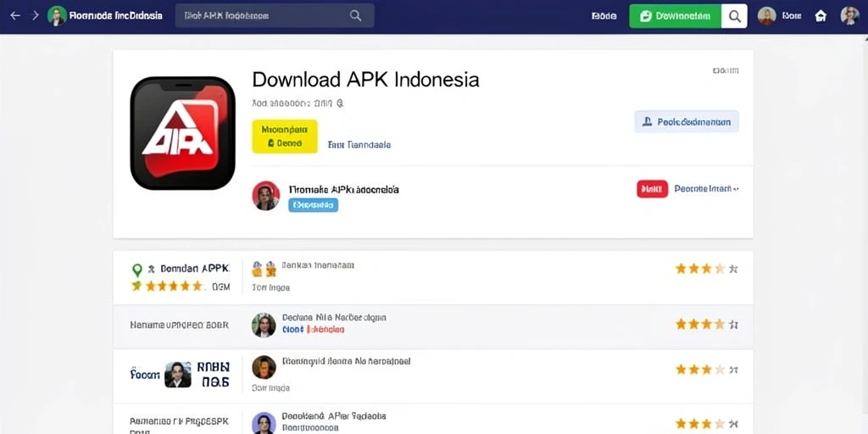Open the home icon in the header
The height and width of the screenshot is (434, 868).
pyautogui.click(x=821, y=16)
